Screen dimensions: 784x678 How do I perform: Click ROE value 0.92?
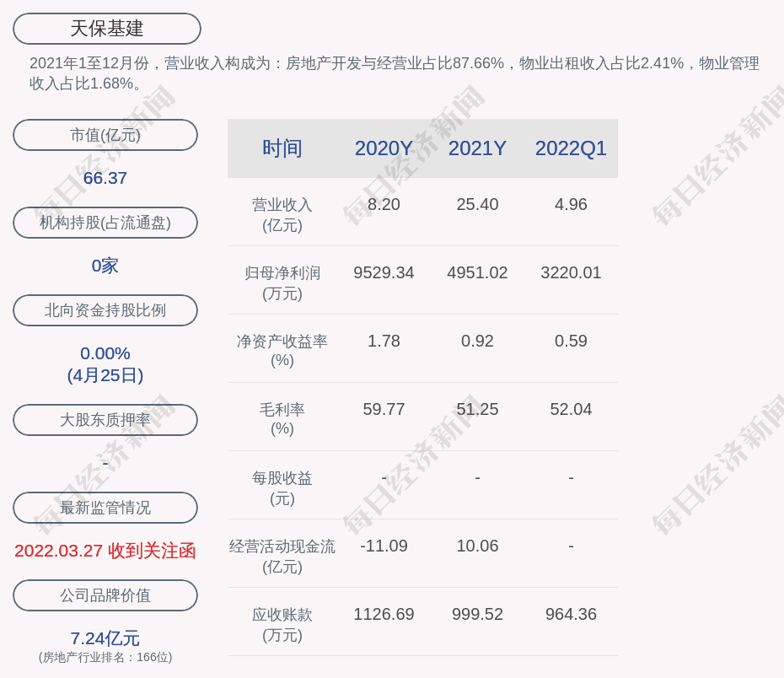click(477, 341)
